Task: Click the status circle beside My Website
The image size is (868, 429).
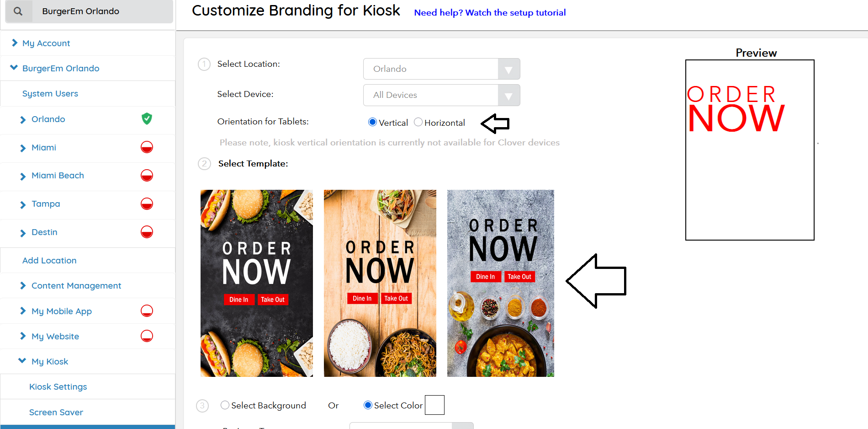Action: [147, 336]
